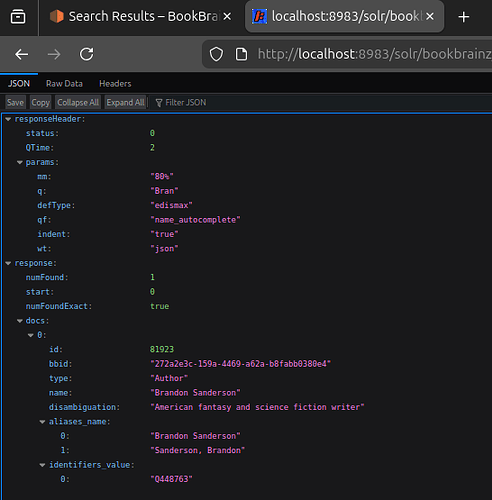Close the localhost:8983 solr tab
Screen dimensions: 492x500
pos(430,16)
